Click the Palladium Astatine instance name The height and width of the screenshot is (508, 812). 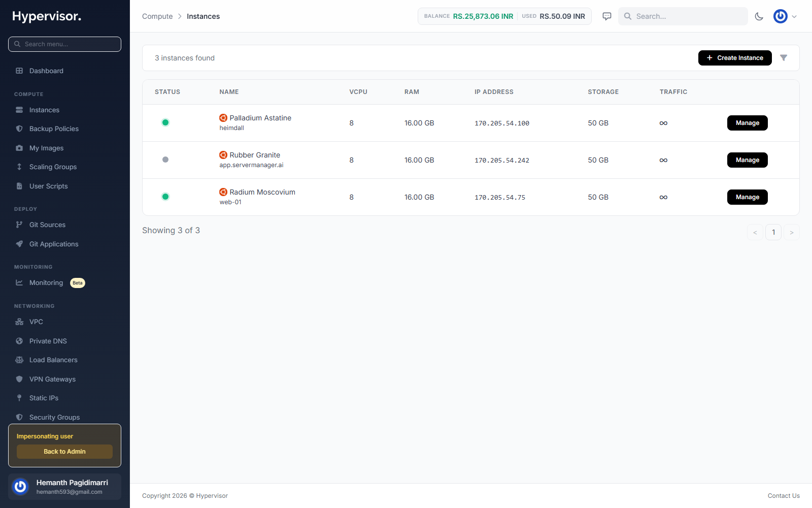pyautogui.click(x=260, y=118)
